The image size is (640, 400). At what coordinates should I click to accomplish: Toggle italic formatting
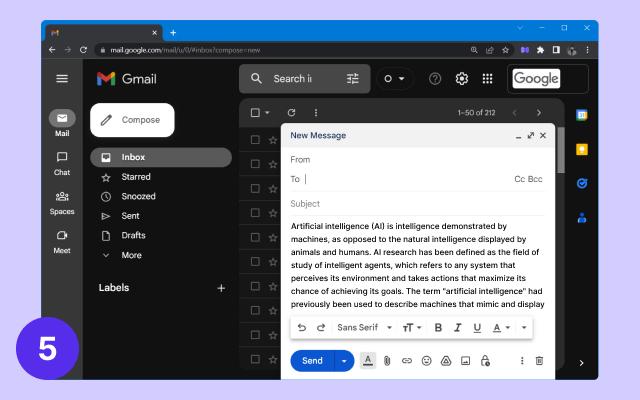pyautogui.click(x=458, y=328)
